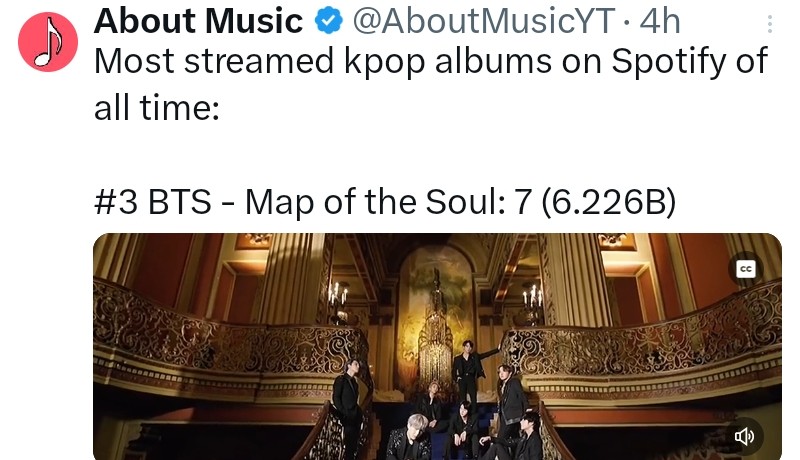Image resolution: width=800 pixels, height=460 pixels.
Task: Unmute the video with the speaker icon
Action: pos(744,437)
